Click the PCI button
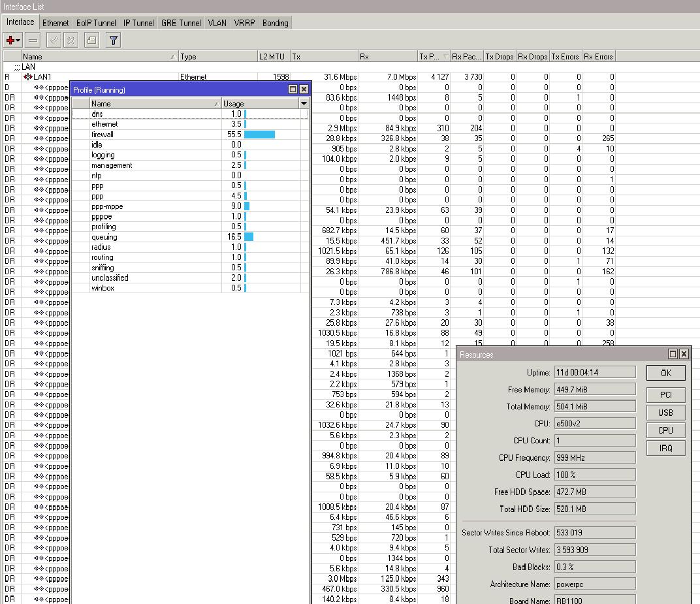This screenshot has width=700, height=604. pyautogui.click(x=665, y=395)
